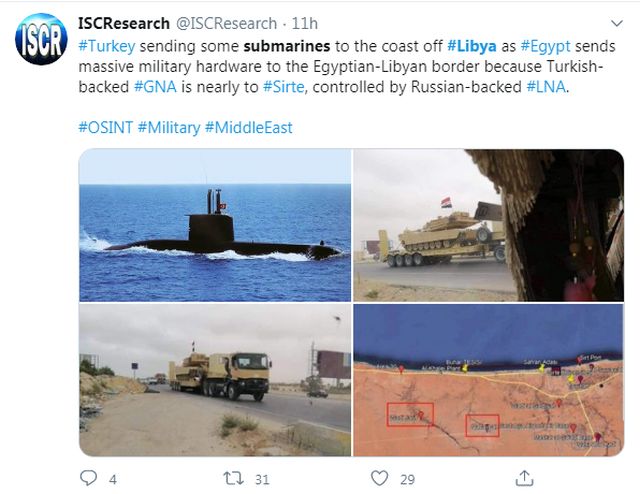The image size is (640, 494).
Task: Open the tank with Egyptian flag photo
Action: [489, 225]
